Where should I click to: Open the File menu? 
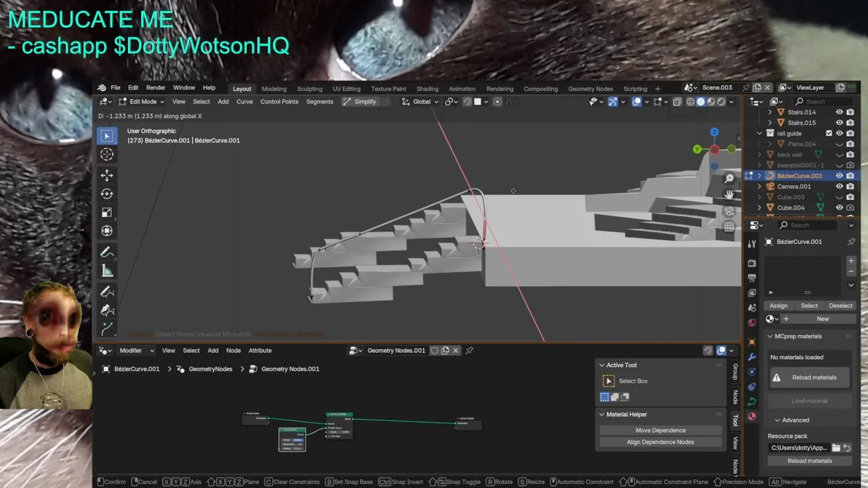[x=115, y=88]
